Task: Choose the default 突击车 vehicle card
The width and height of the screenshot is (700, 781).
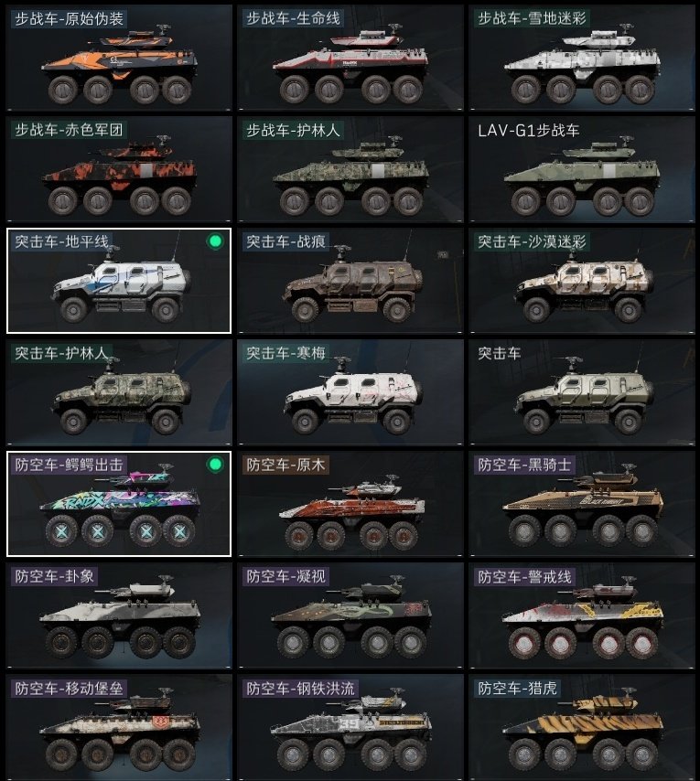Action: point(582,392)
